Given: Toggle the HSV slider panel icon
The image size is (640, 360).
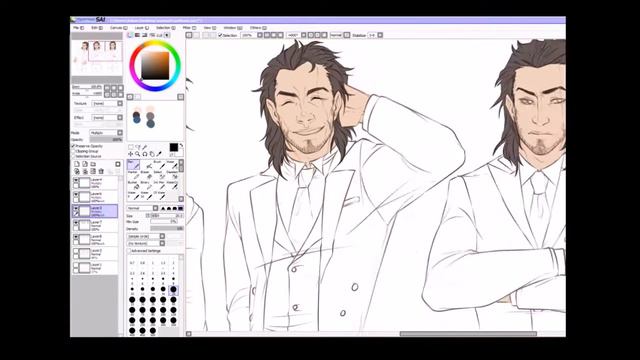Looking at the screenshot, I should coord(144,36).
